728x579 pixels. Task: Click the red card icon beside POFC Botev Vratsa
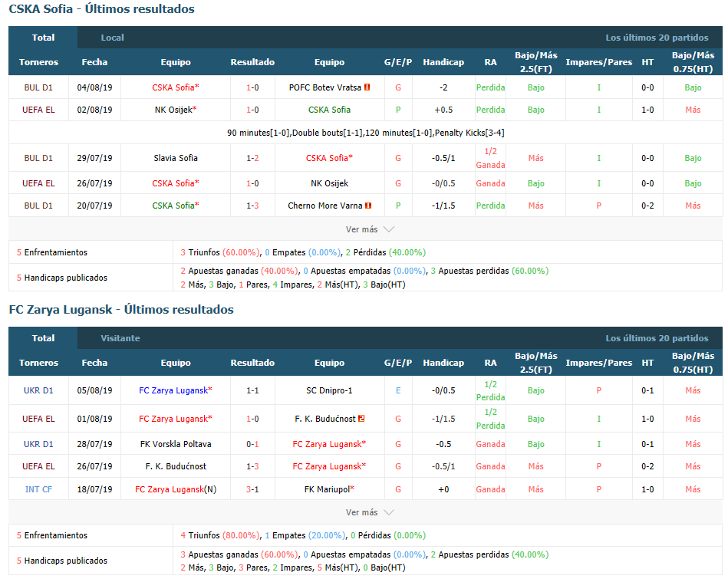(x=367, y=87)
